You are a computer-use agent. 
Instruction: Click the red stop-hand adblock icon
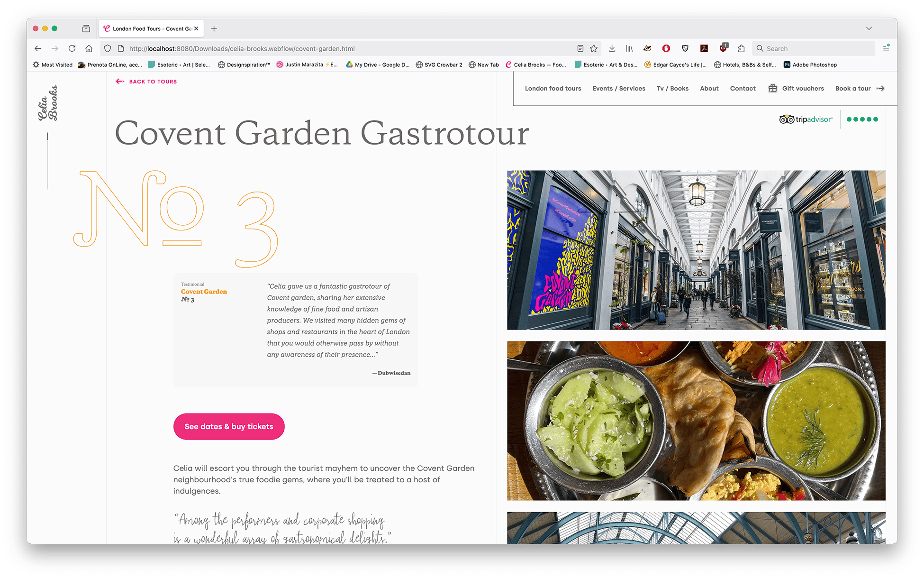[x=666, y=48]
